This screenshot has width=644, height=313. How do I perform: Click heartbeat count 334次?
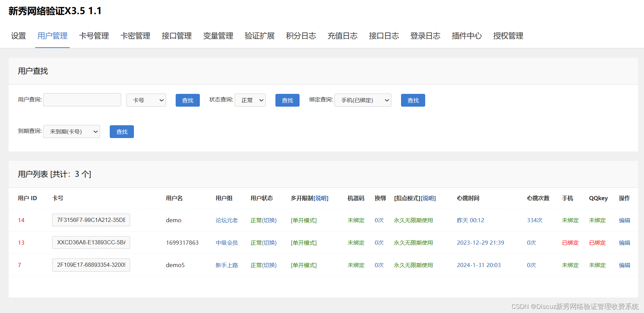tap(535, 220)
